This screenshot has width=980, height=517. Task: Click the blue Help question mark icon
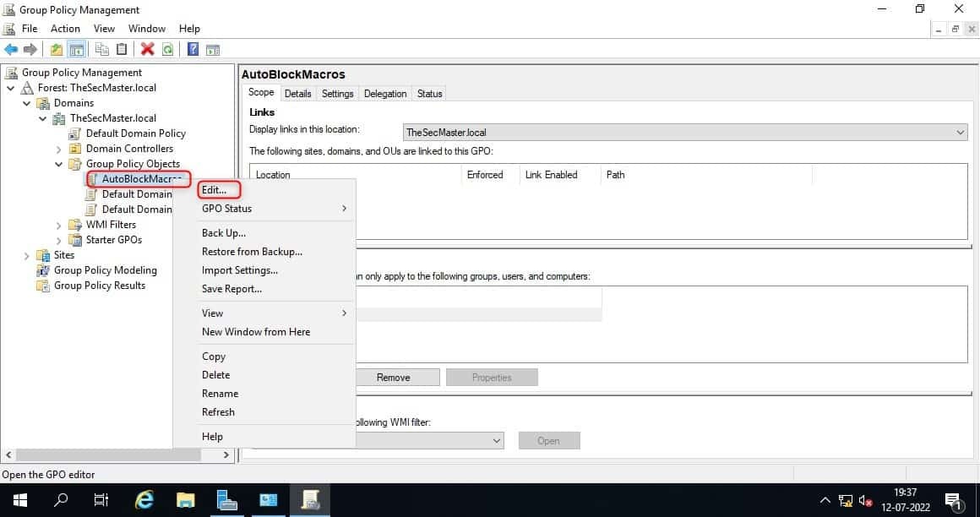click(x=193, y=49)
